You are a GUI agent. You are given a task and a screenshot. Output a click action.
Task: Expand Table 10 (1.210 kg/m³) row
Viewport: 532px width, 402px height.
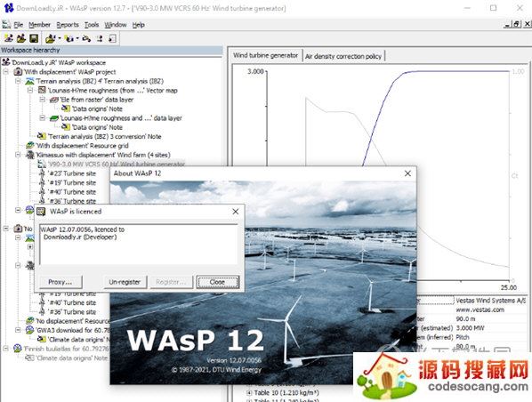click(x=249, y=393)
